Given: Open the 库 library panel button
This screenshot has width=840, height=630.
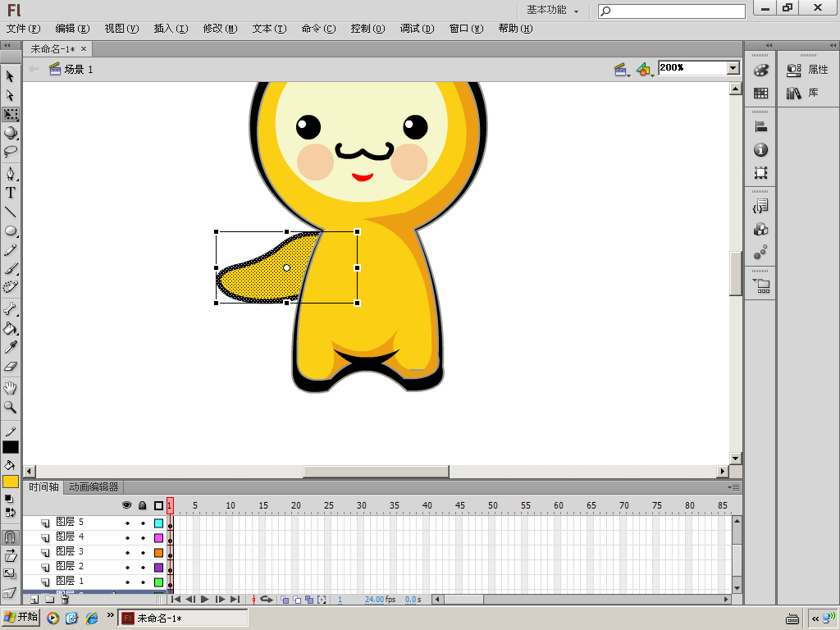Looking at the screenshot, I should [803, 93].
